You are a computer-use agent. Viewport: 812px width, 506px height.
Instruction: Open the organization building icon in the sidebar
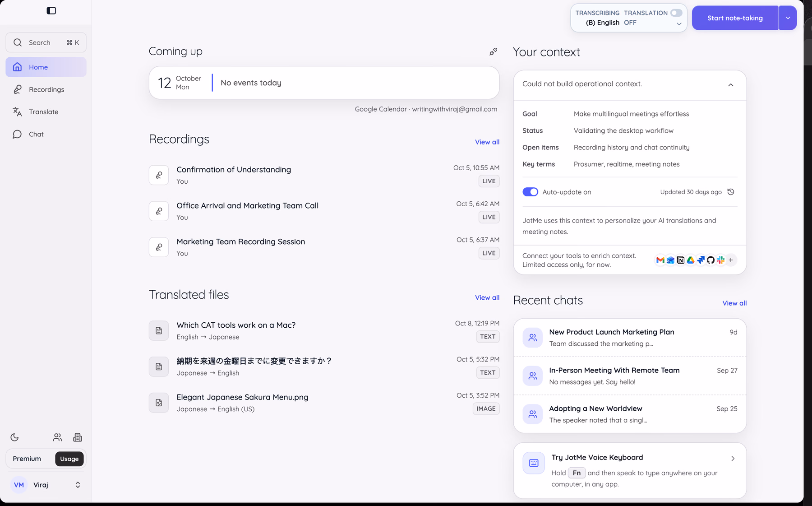(78, 437)
